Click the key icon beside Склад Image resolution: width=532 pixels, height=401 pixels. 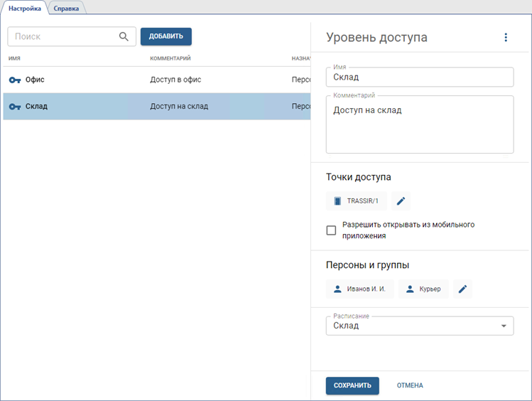tap(15, 107)
